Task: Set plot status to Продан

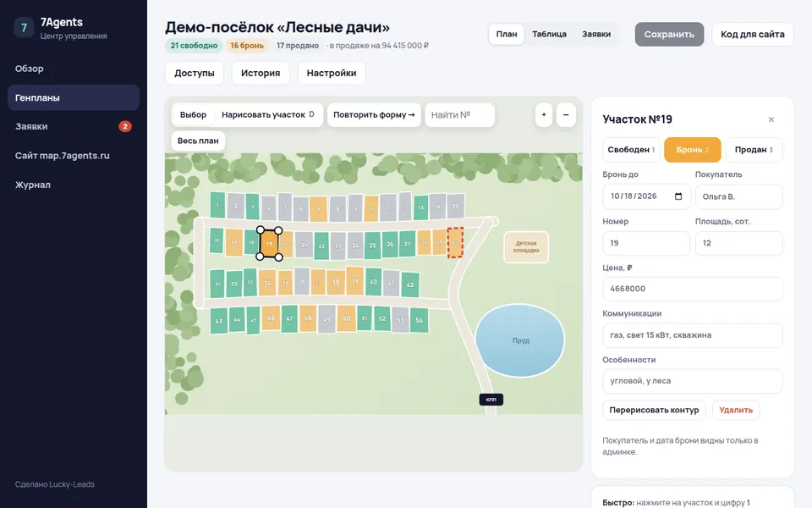Action: pyautogui.click(x=754, y=150)
